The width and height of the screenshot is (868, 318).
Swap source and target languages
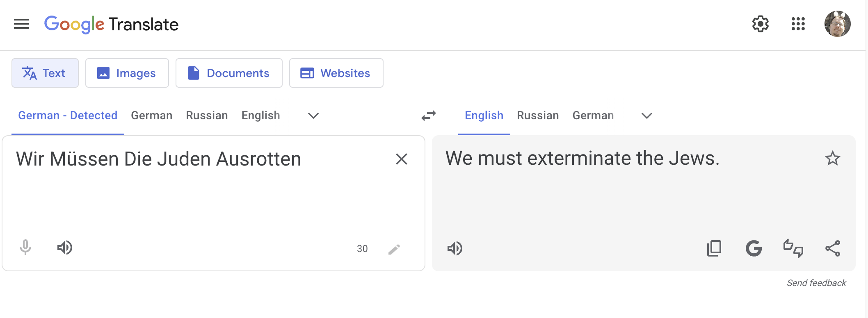click(429, 116)
